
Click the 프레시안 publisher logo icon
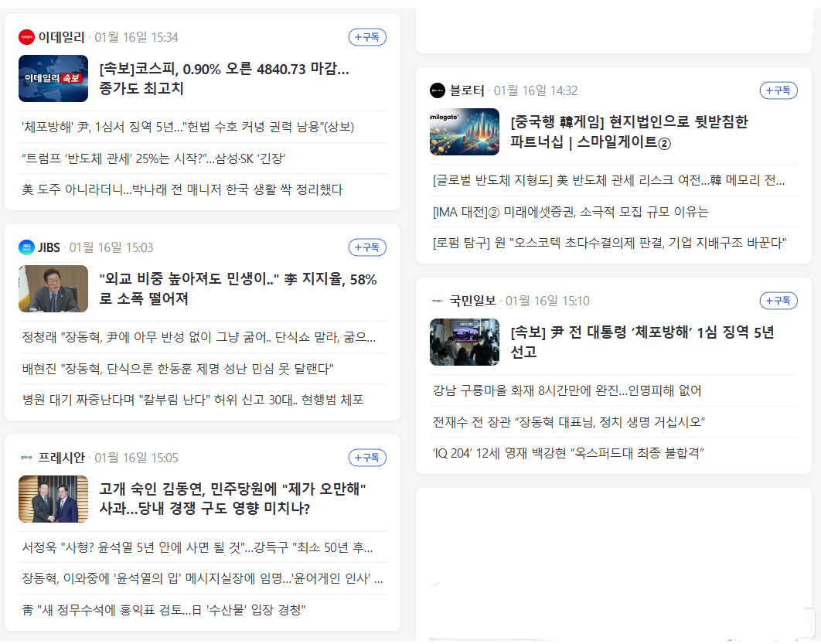coord(26,458)
